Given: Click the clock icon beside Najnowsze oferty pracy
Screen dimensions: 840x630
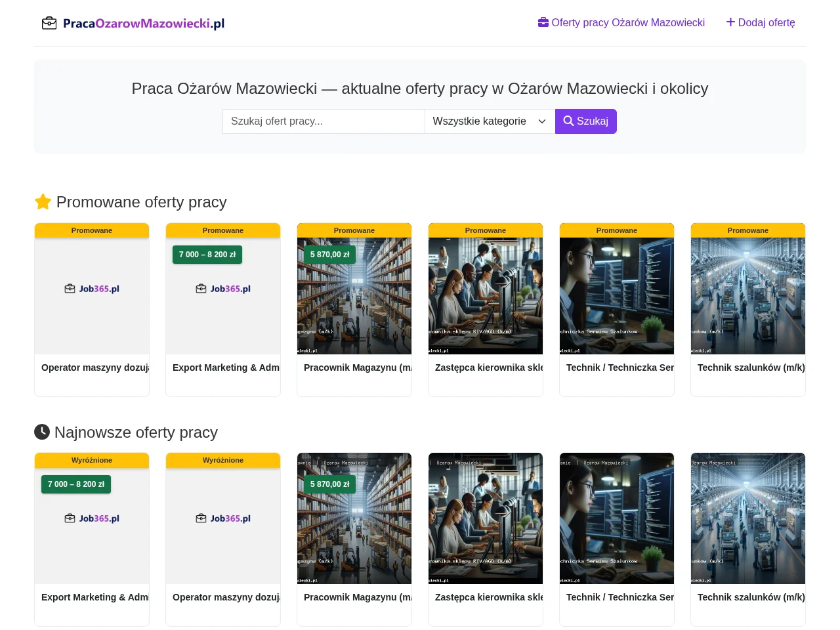Looking at the screenshot, I should (x=42, y=432).
